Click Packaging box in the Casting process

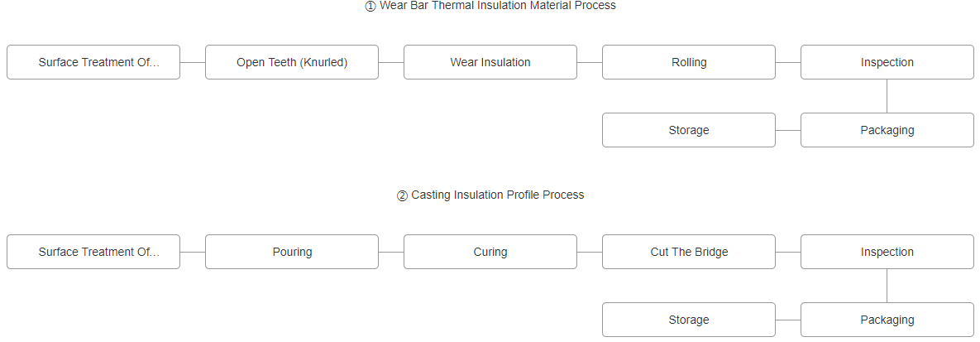pos(887,320)
